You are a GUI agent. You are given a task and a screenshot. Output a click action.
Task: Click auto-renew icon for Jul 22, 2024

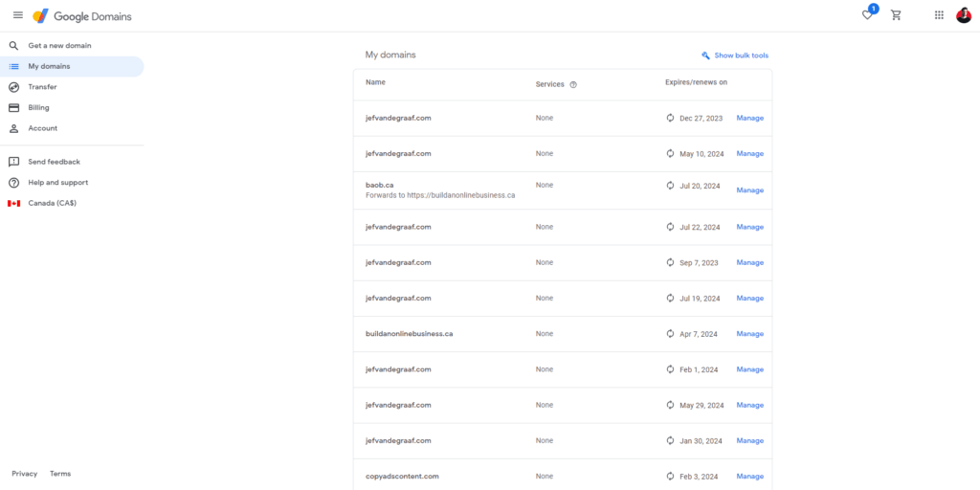click(671, 226)
